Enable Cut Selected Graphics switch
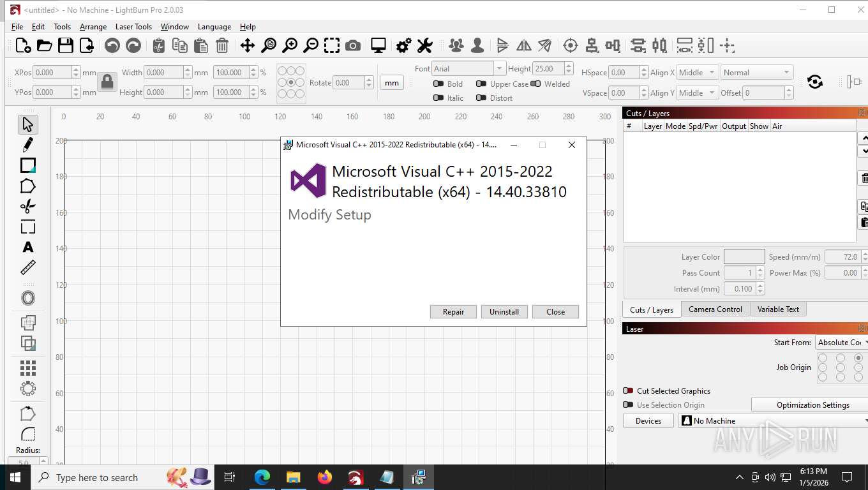Image resolution: width=868 pixels, height=490 pixels. point(628,390)
